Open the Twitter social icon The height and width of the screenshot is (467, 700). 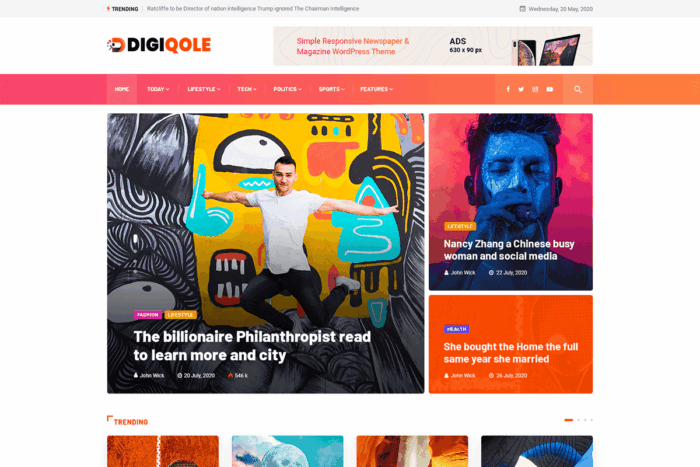521,89
